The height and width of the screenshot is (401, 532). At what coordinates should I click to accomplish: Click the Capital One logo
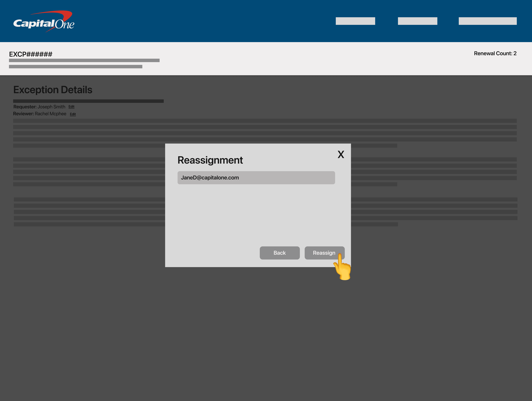tap(44, 21)
